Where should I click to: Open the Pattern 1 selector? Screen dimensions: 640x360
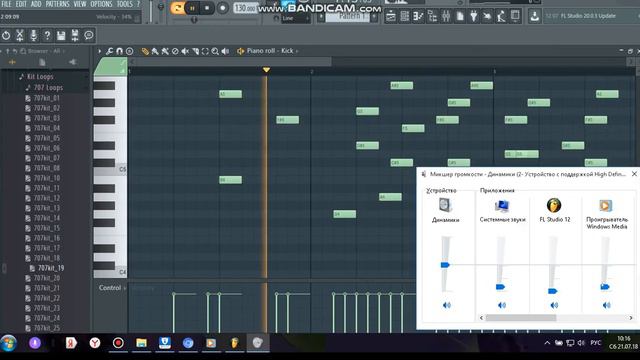[x=348, y=17]
